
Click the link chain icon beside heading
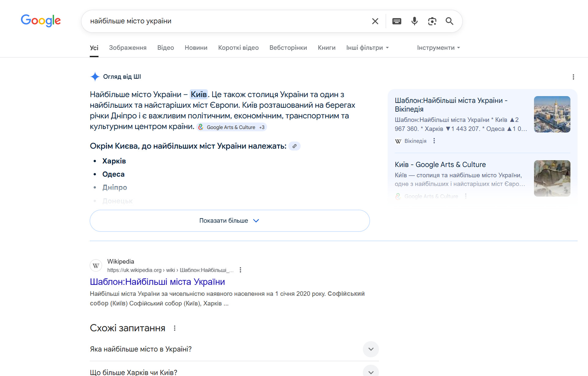(294, 146)
